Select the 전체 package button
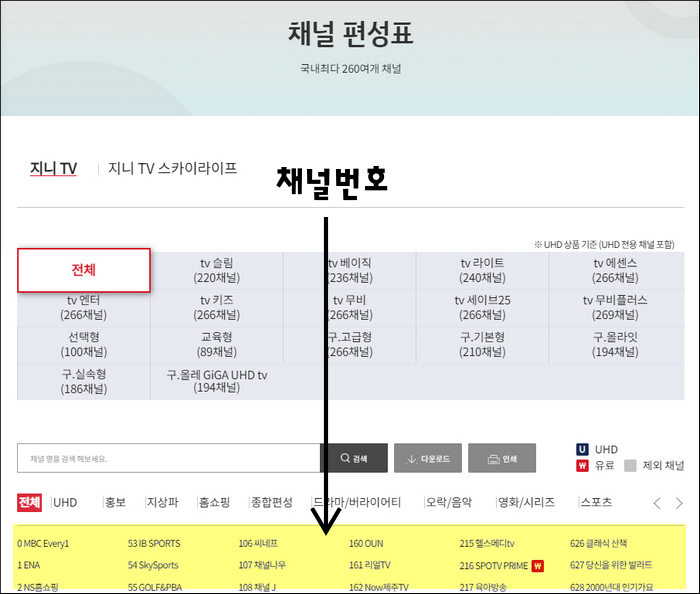The image size is (700, 594). [84, 270]
